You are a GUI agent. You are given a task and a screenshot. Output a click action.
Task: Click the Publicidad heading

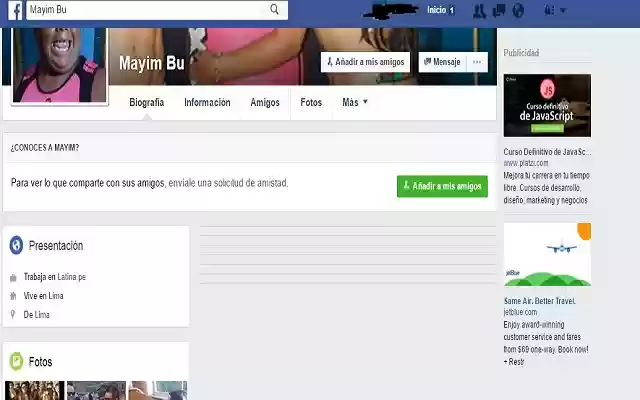click(x=521, y=53)
